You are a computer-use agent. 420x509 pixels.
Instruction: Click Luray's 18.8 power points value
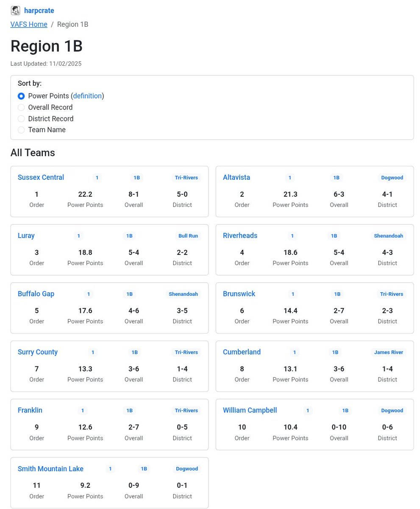(x=85, y=252)
